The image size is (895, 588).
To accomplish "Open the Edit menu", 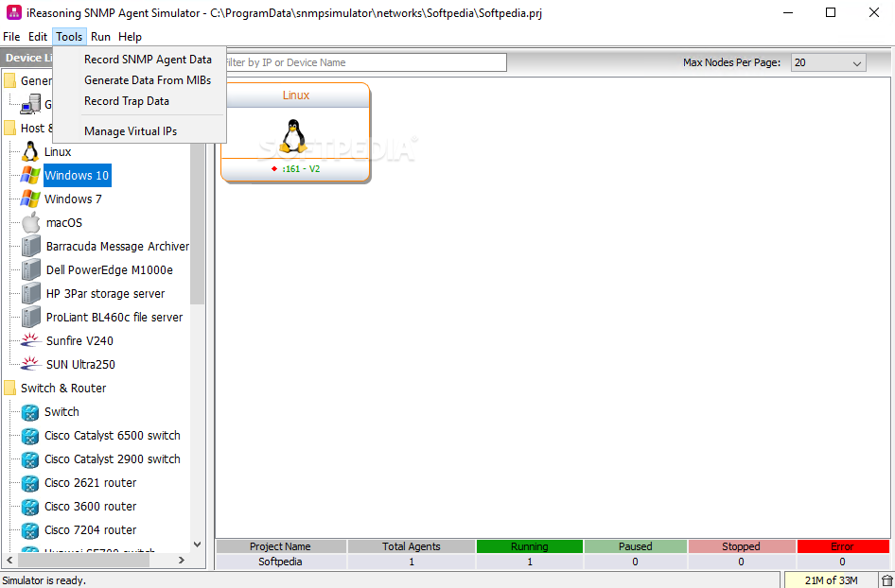I will click(x=38, y=37).
